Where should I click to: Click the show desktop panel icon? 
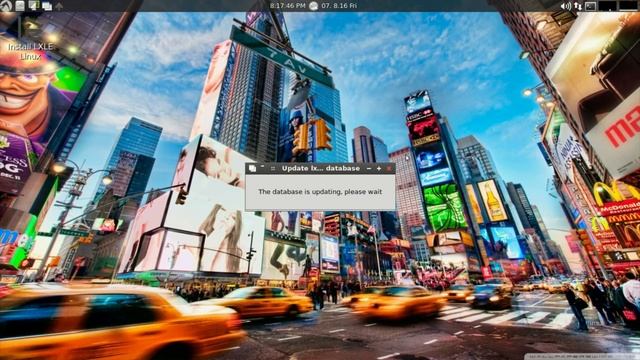point(33,6)
